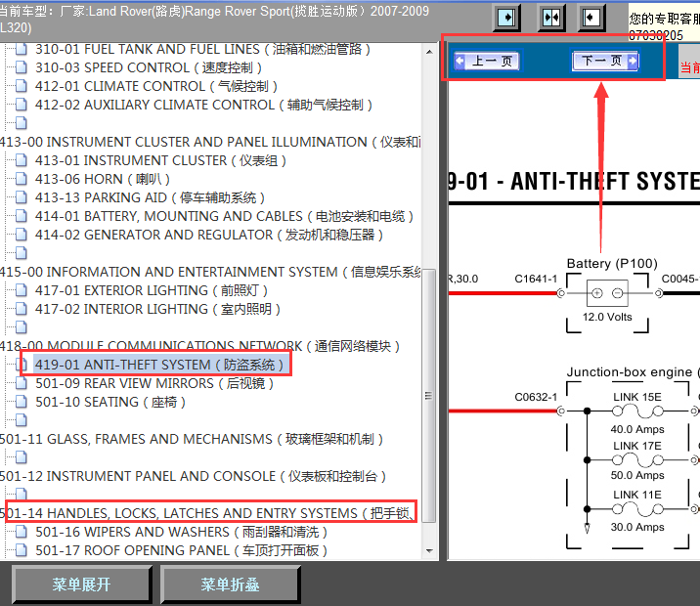The width and height of the screenshot is (700, 606).
Task: Click the expand-right panel arrow icon
Action: (506, 18)
